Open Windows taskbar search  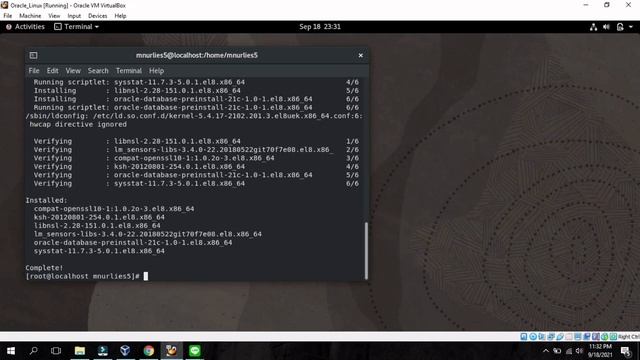click(x=34, y=351)
